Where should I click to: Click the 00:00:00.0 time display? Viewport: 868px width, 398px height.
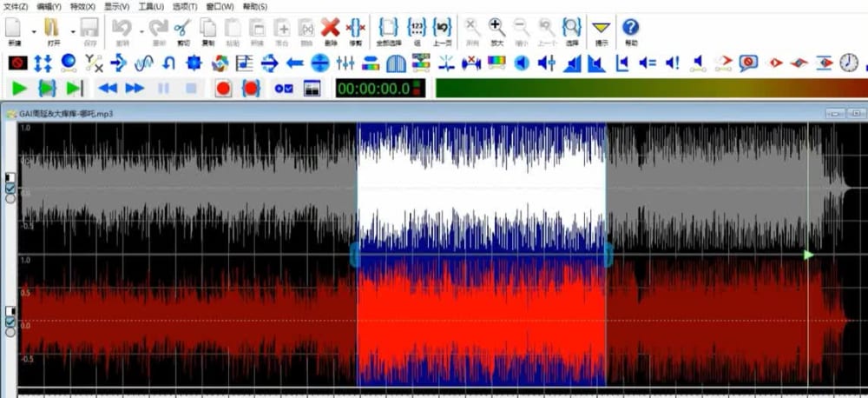380,88
